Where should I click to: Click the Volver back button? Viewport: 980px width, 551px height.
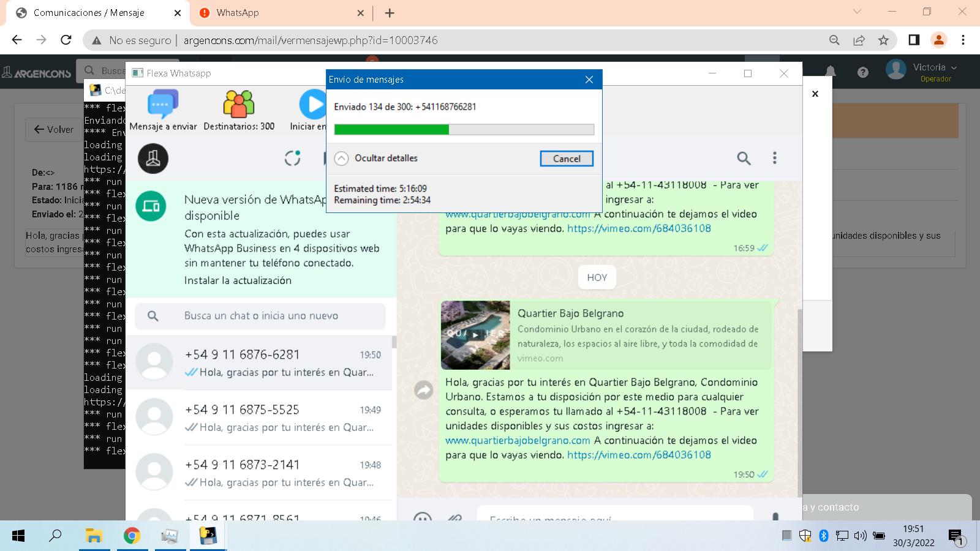[54, 130]
